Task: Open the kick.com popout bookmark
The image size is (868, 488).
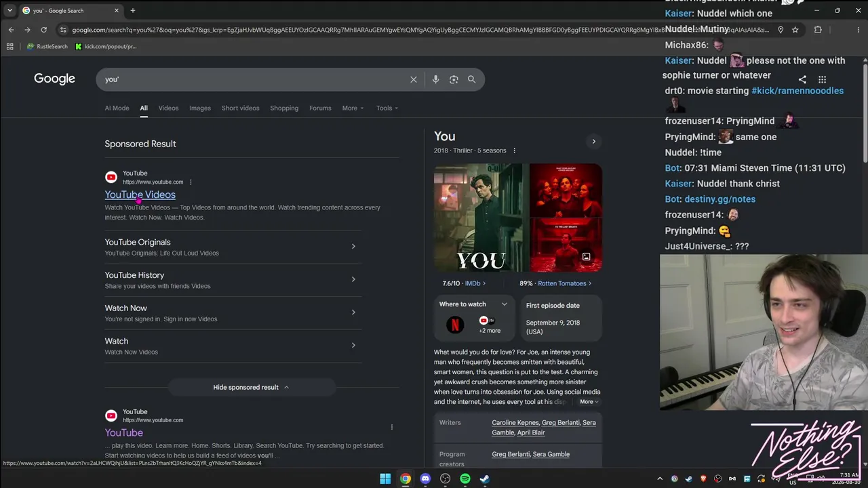Action: [106, 47]
